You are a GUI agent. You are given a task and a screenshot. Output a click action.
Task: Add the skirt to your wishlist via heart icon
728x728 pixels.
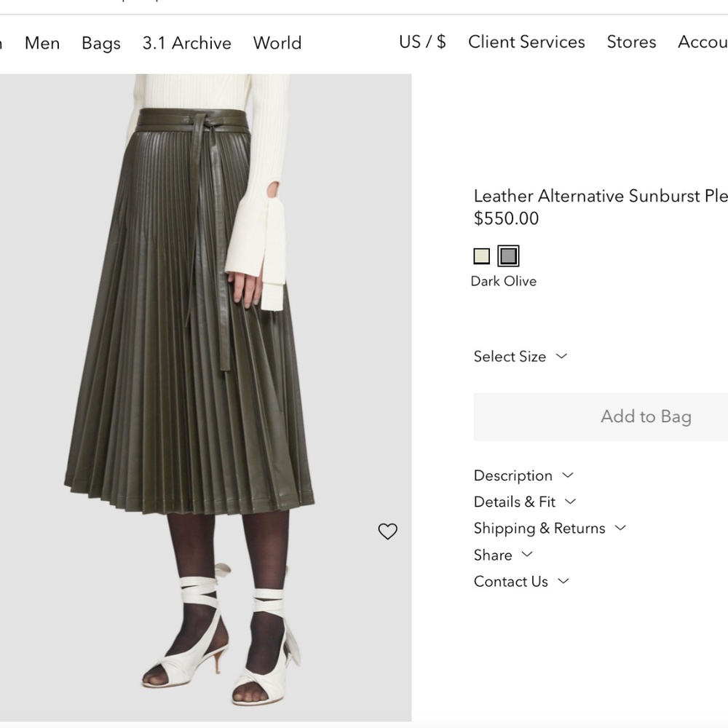coord(388,531)
